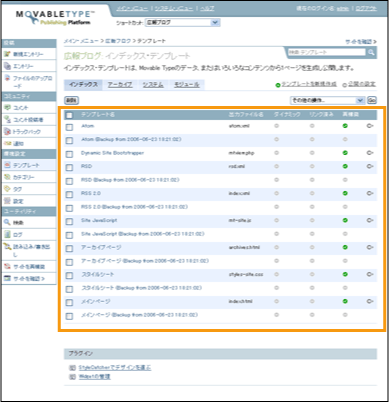
Task: Open ヘルプ in the header bar
Action: coord(207,9)
